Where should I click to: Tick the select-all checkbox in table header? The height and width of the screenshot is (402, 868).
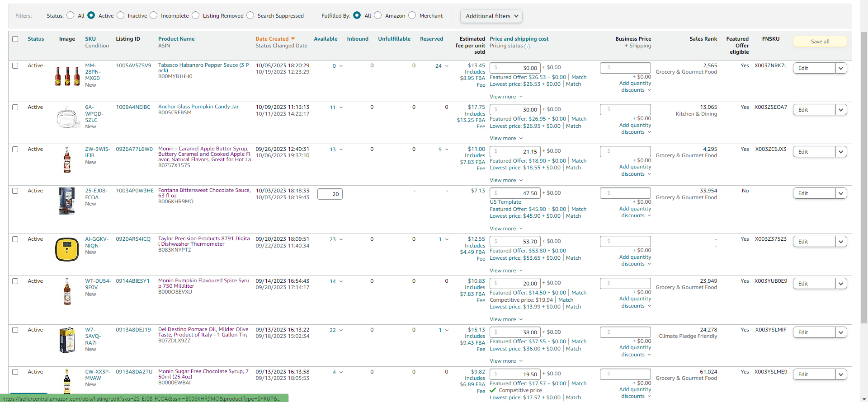pos(15,39)
